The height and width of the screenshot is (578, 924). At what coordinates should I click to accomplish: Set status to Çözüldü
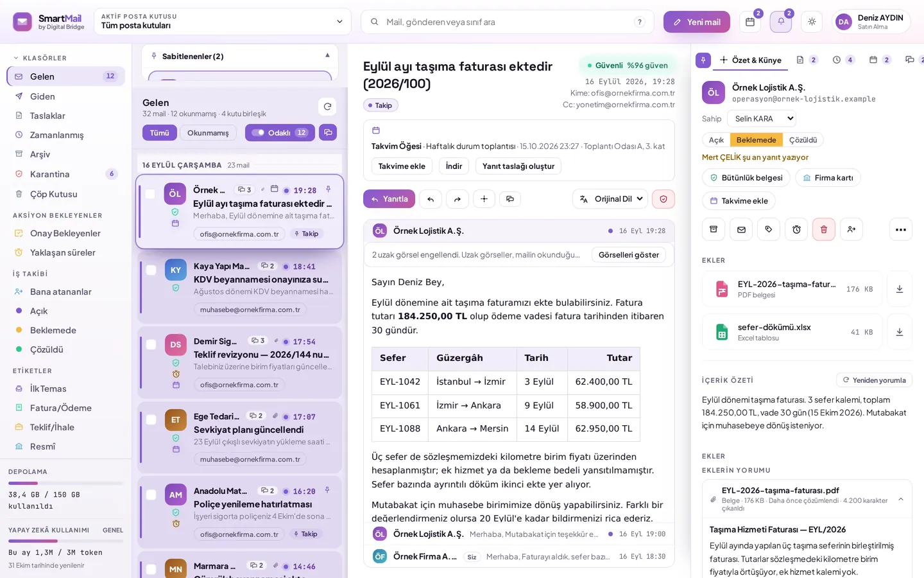click(x=803, y=140)
